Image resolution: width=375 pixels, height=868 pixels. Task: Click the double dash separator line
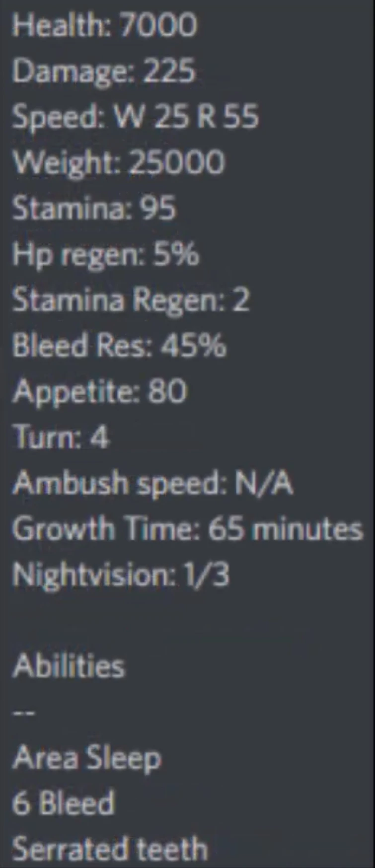[x=23, y=713]
